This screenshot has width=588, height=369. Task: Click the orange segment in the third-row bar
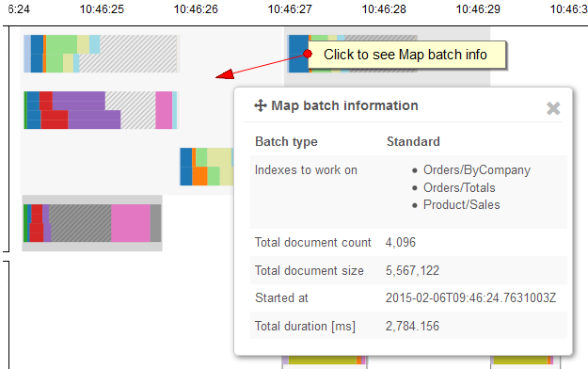point(199,176)
